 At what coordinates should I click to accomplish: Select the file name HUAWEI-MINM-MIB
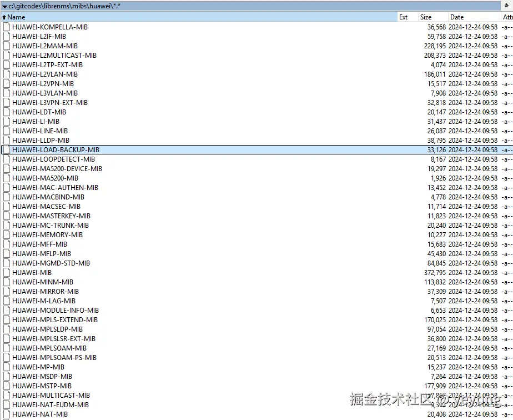[x=43, y=282]
